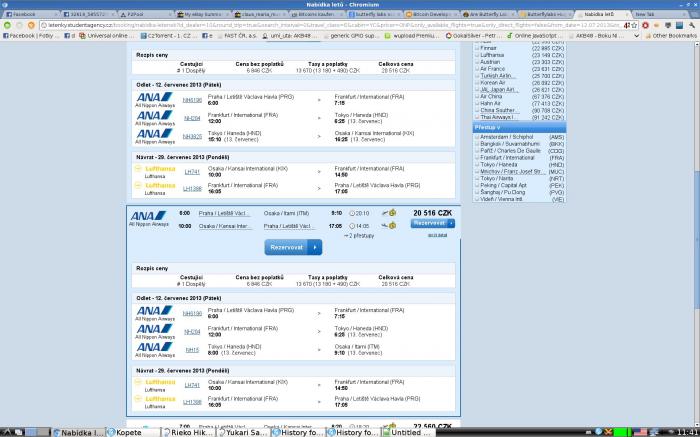Click the plane icon on the 9:10 arrival row
The width and height of the screenshot is (700, 437).
385,213
